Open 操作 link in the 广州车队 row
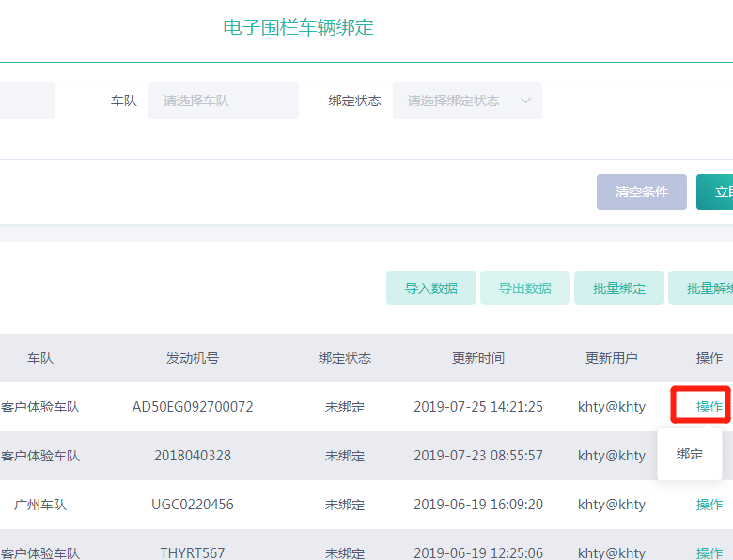 [x=709, y=505]
